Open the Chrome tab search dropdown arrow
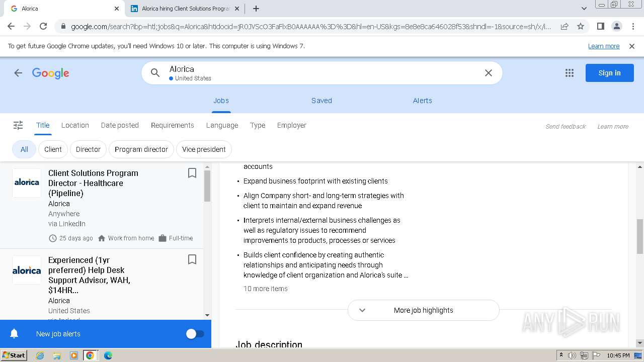The image size is (644, 362). coord(584,9)
